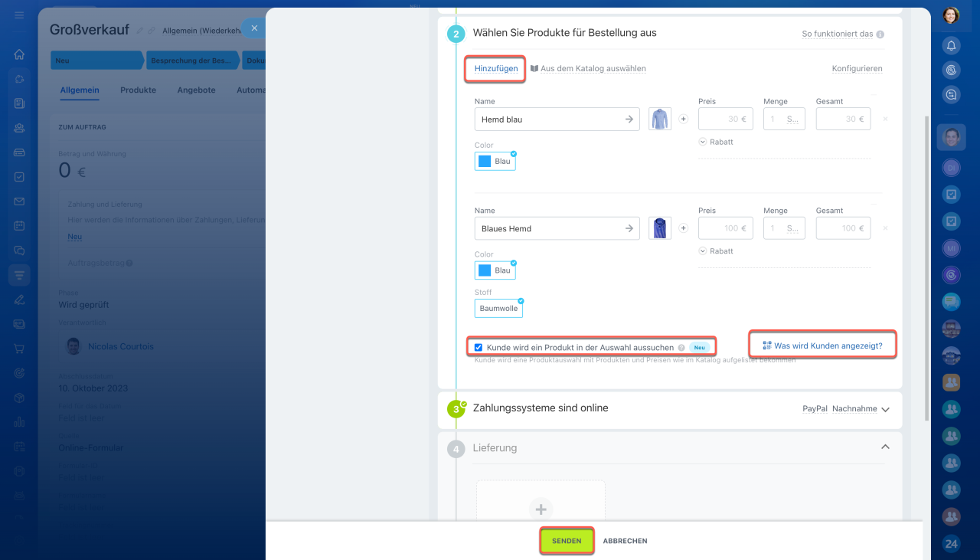Click the arrow in the 'Blaues Hemd' name field

pos(629,228)
